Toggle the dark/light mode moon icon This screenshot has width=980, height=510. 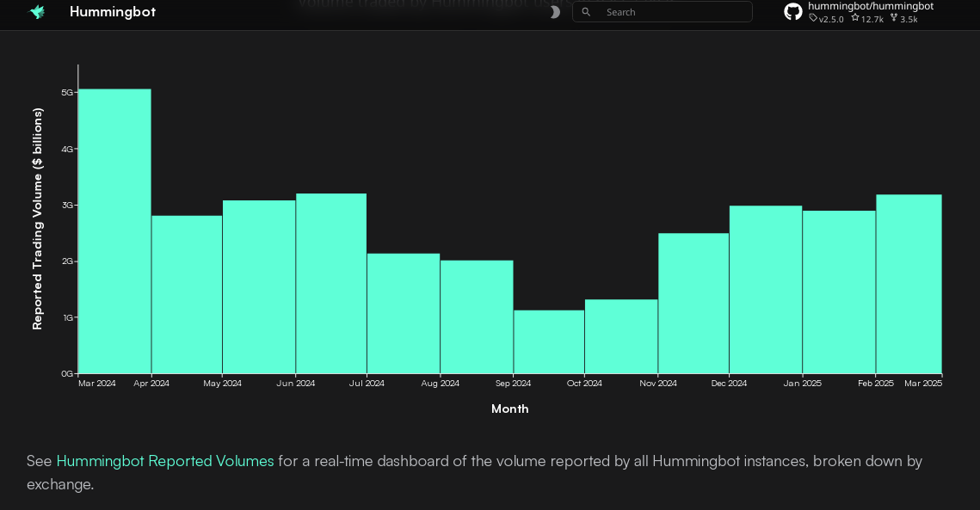[555, 12]
